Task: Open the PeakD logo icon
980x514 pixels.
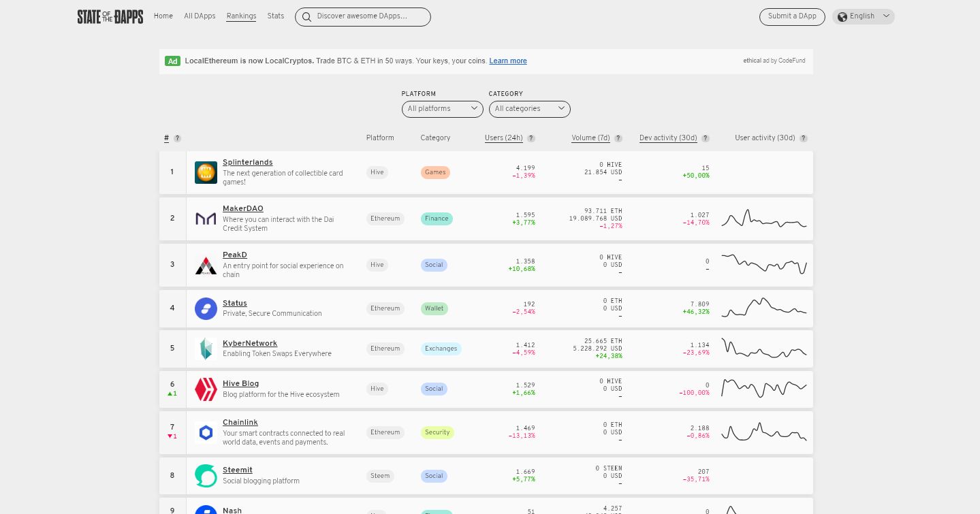Action: click(206, 265)
